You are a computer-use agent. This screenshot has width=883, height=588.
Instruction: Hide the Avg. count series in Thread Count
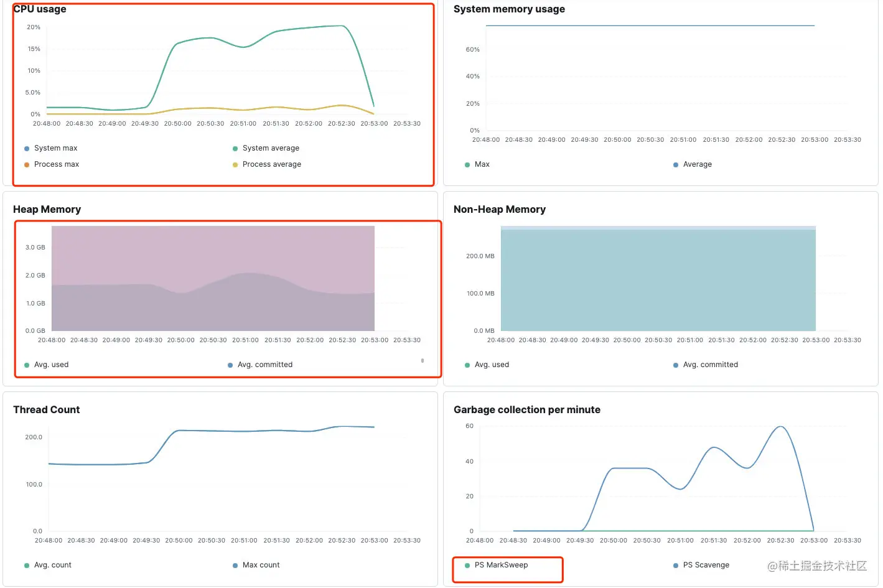48,565
